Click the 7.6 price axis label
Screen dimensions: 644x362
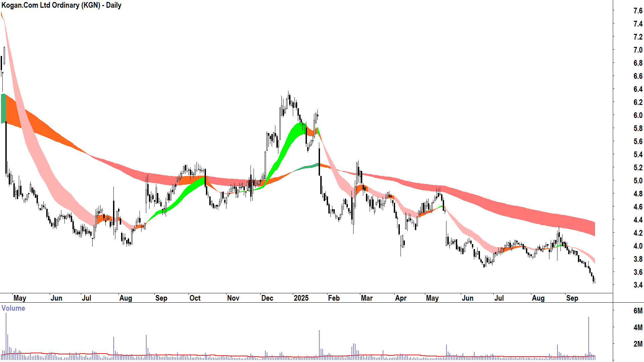click(638, 11)
